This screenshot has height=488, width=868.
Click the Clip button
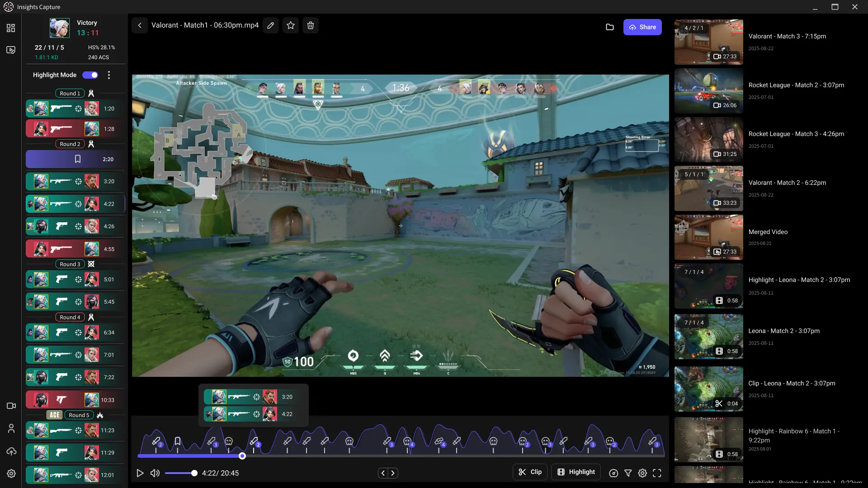tap(530, 472)
